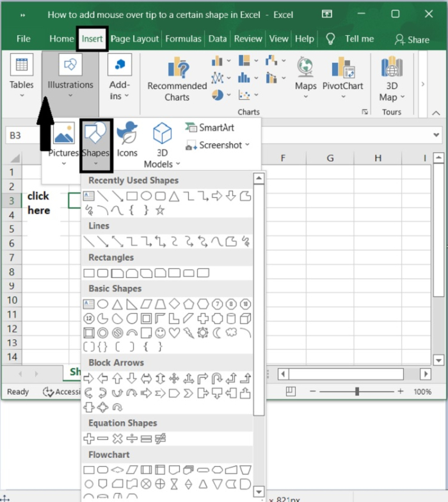The width and height of the screenshot is (448, 502).
Task: Select the cube basic shape
Action: click(x=246, y=319)
